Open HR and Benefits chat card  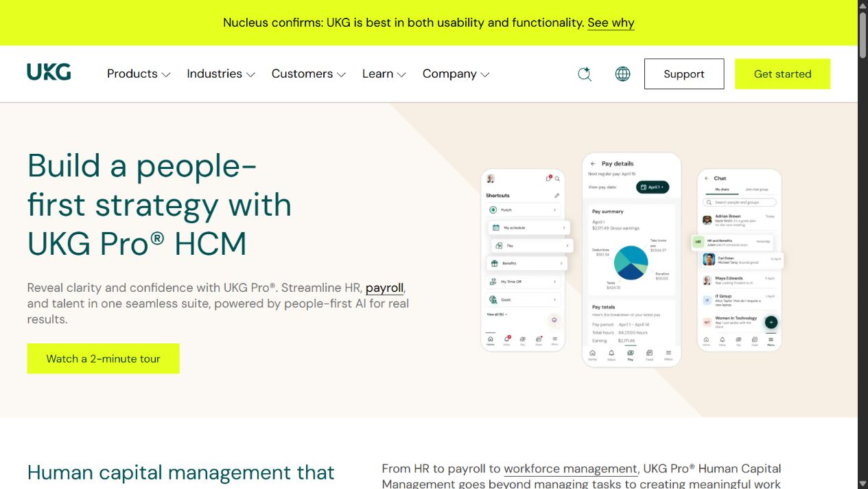click(x=731, y=242)
